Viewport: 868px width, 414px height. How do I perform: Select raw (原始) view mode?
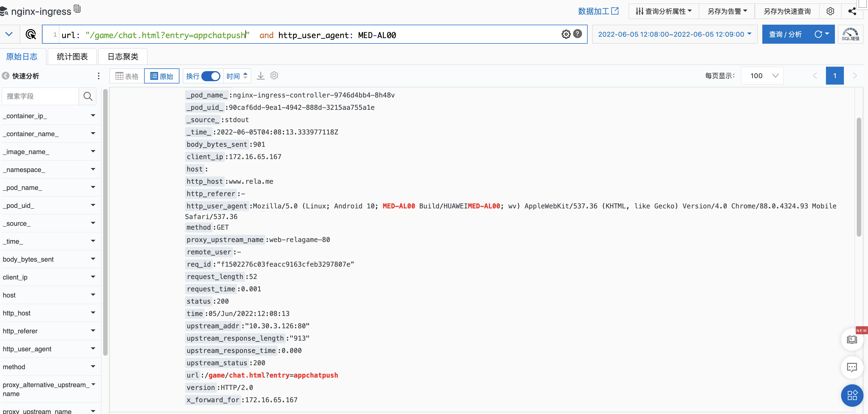[x=162, y=76]
